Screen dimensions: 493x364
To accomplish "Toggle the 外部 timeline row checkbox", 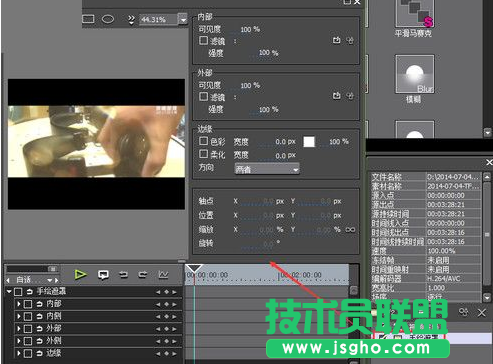I will point(28,329).
